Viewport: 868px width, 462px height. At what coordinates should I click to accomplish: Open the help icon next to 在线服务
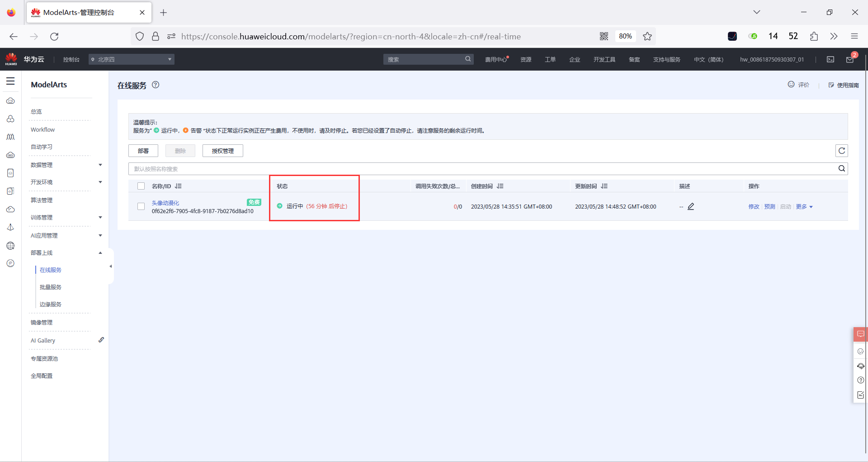156,85
